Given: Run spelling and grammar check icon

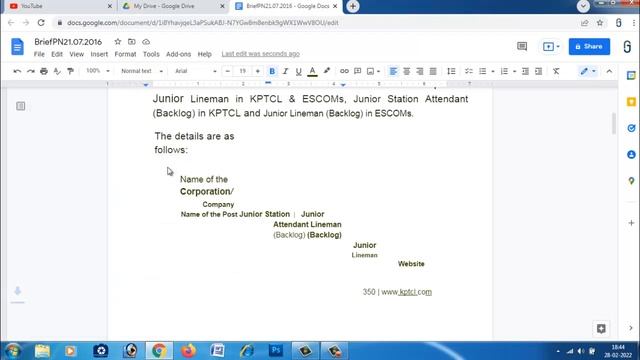Looking at the screenshot, I should click(57, 71).
